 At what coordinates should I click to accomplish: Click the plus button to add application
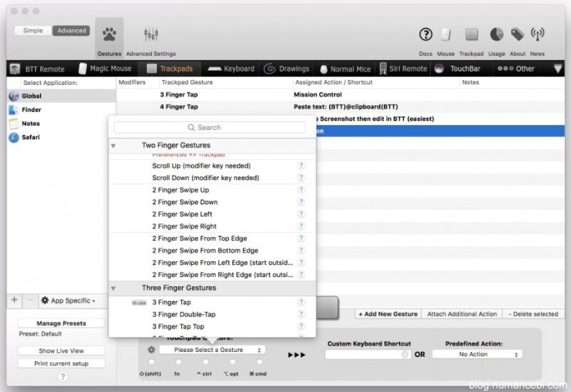pos(14,300)
